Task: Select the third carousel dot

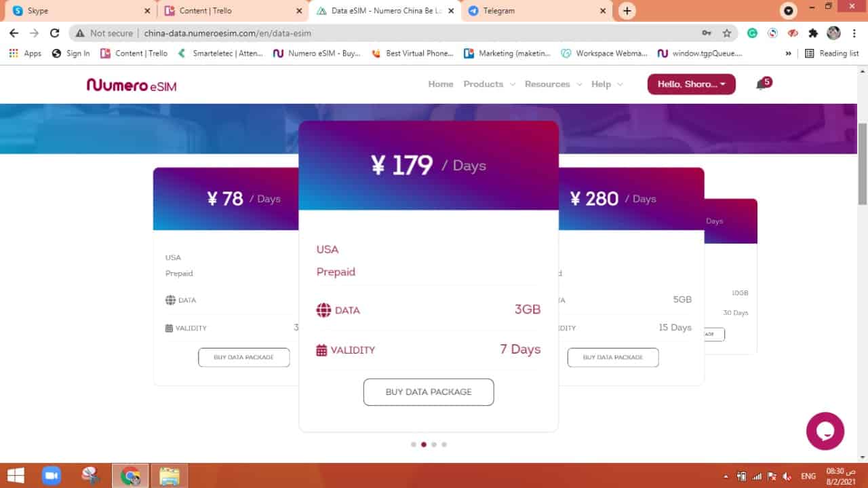Action: [x=434, y=445]
